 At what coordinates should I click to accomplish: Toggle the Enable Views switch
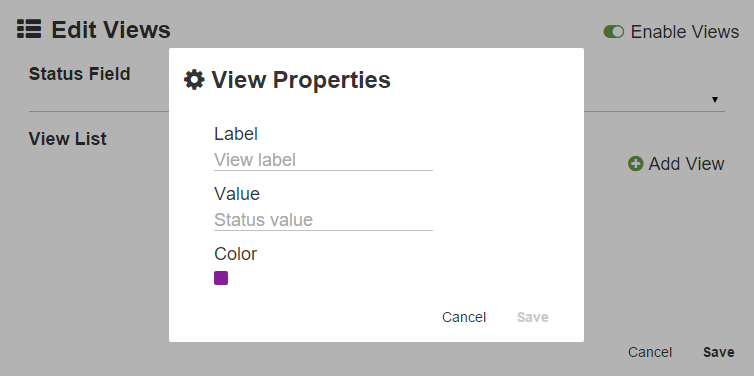pos(614,32)
